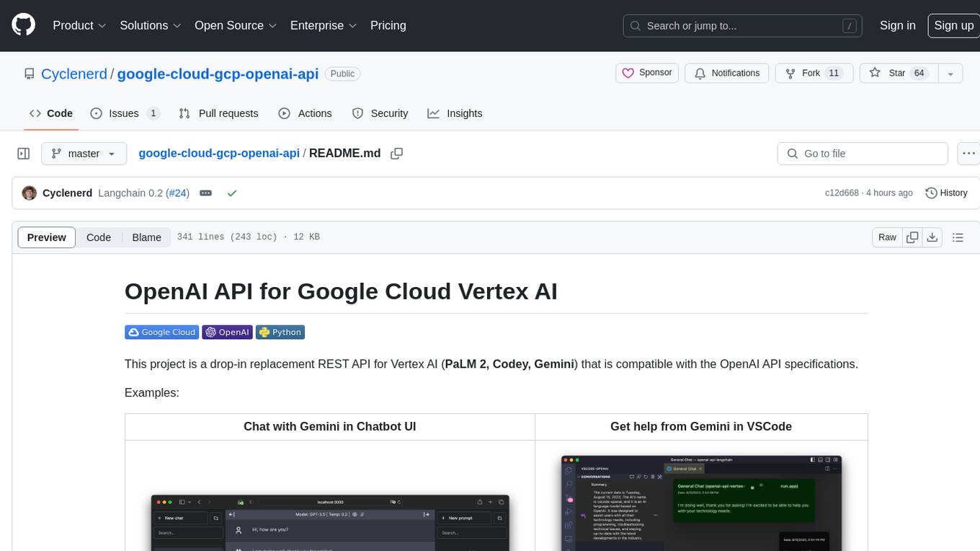Click the Notifications bell button
Image resolution: width=980 pixels, height=551 pixels.
(727, 73)
